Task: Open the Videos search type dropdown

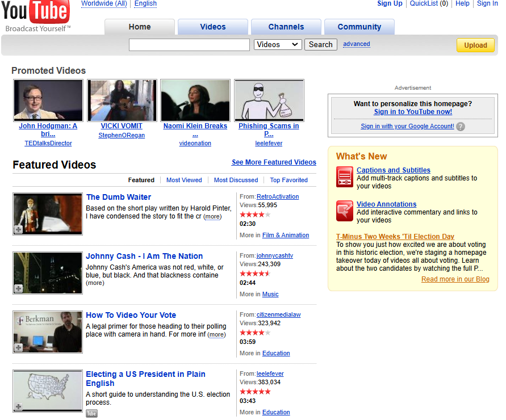Action: pyautogui.click(x=278, y=44)
